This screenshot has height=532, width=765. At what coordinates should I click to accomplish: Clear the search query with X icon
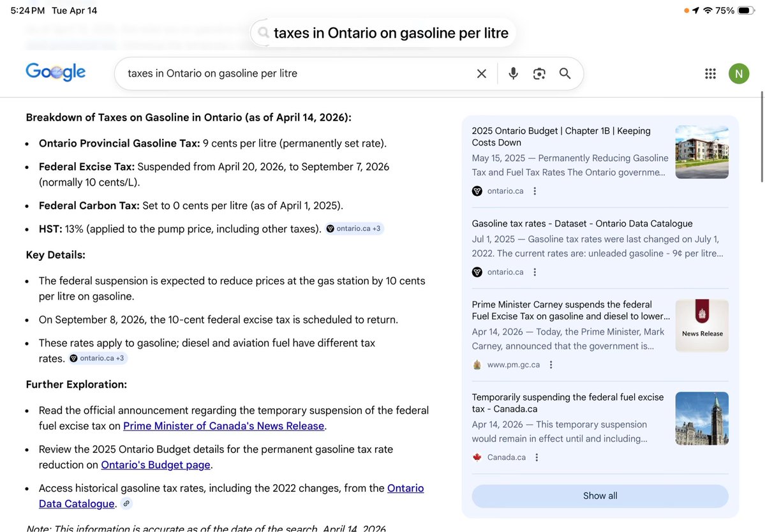coord(482,73)
